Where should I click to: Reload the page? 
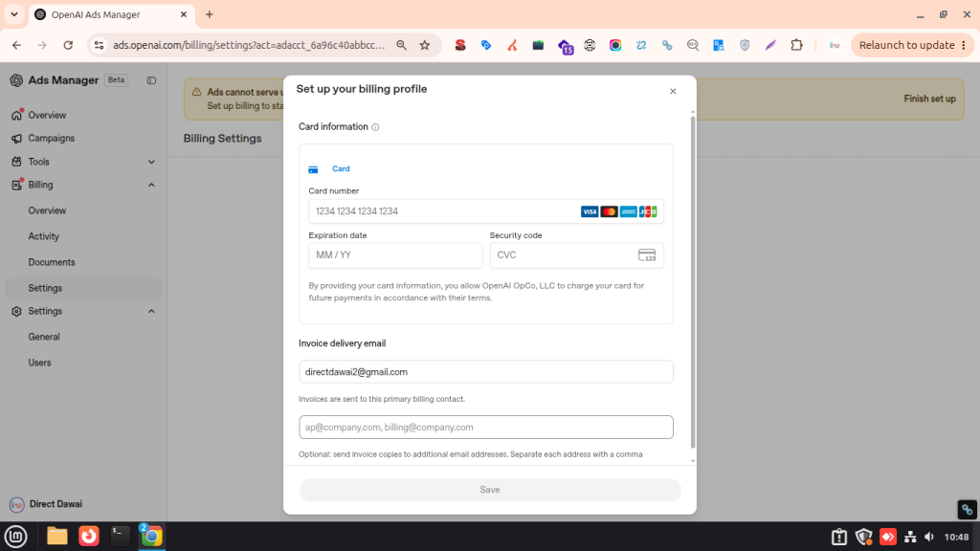click(68, 45)
